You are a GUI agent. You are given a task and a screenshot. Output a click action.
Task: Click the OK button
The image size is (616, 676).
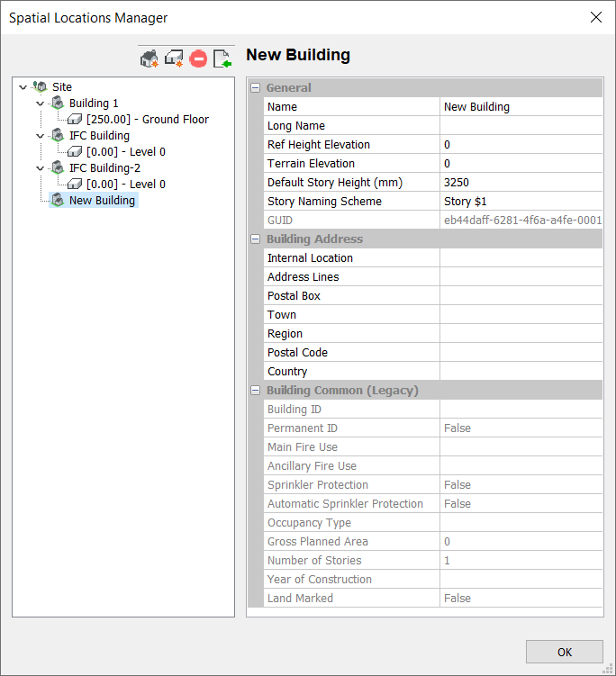pos(564,652)
